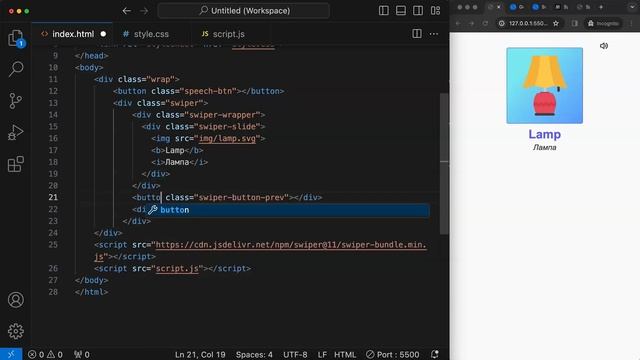The height and width of the screenshot is (360, 640).
Task: Change language mode via HTML status item
Action: tap(345, 355)
